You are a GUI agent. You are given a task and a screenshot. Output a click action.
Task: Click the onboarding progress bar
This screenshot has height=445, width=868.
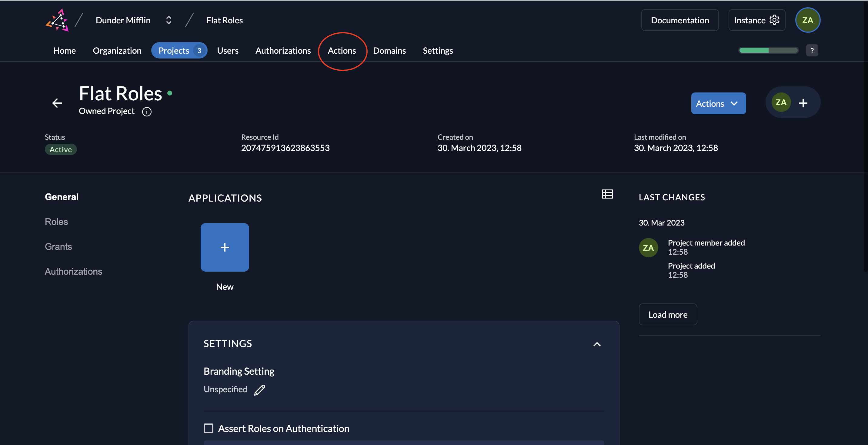768,51
